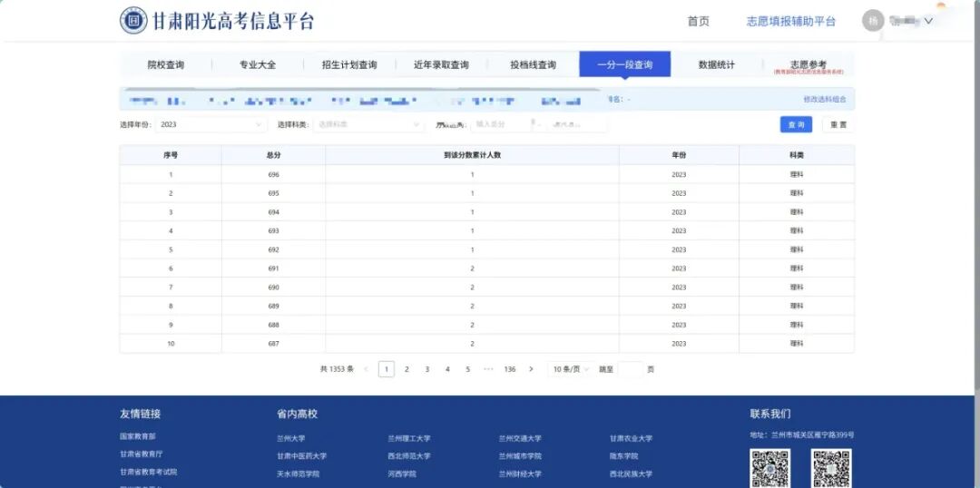
Task: Open the 甘肃农业大学 link
Action: [x=632, y=439]
